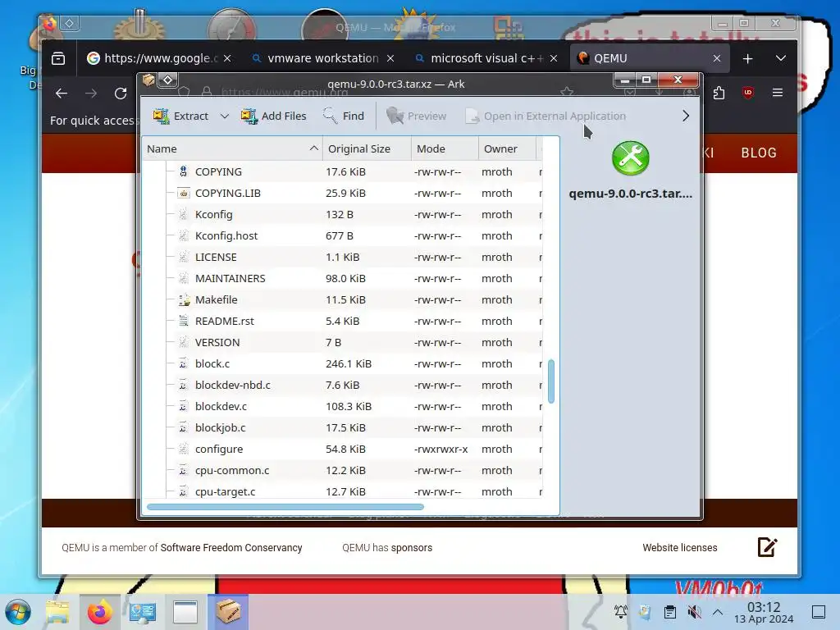Click the green wrench archive icon
Image resolution: width=840 pixels, height=630 pixels.
(x=631, y=158)
